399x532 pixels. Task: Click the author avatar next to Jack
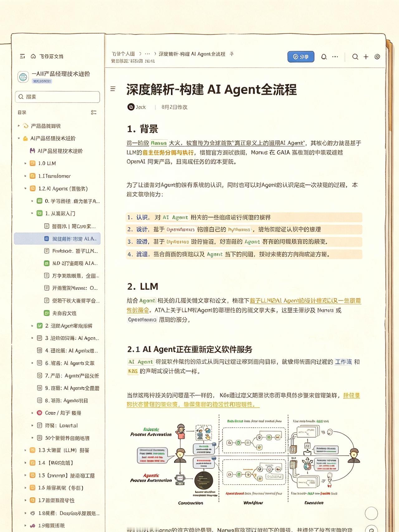click(x=131, y=107)
